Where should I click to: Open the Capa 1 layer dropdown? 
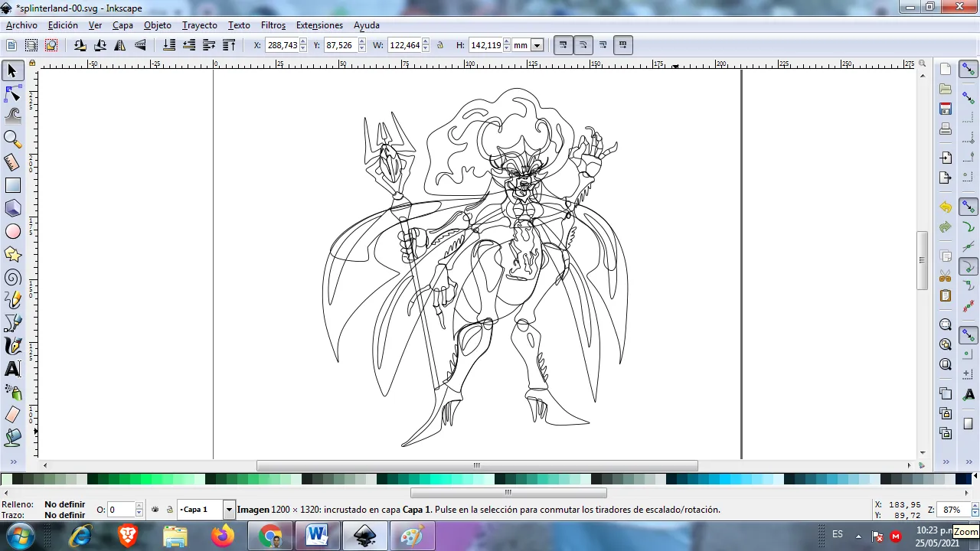pyautogui.click(x=228, y=510)
